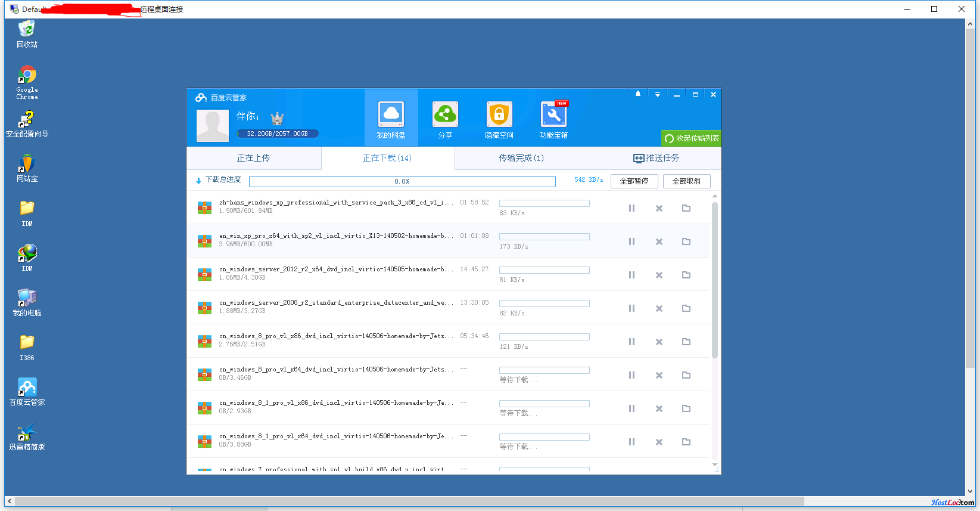
Task: Pause cn_windows_server_2008_r2 download
Action: 631,308
